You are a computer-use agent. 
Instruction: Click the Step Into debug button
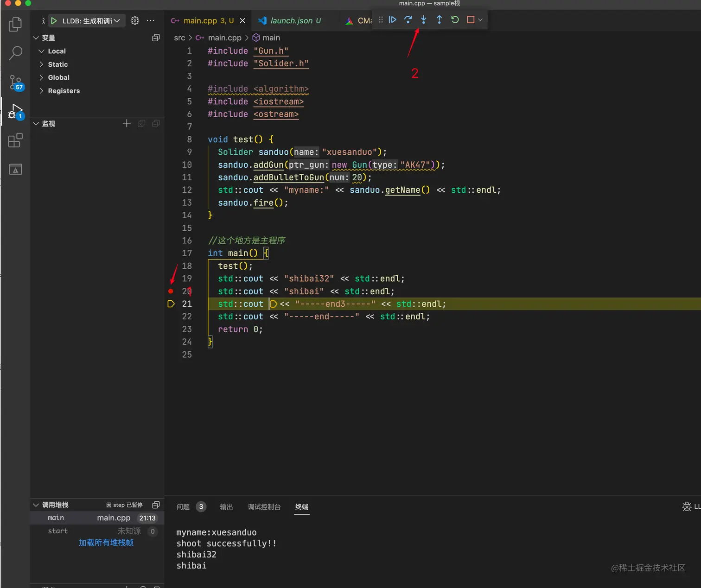(x=423, y=20)
